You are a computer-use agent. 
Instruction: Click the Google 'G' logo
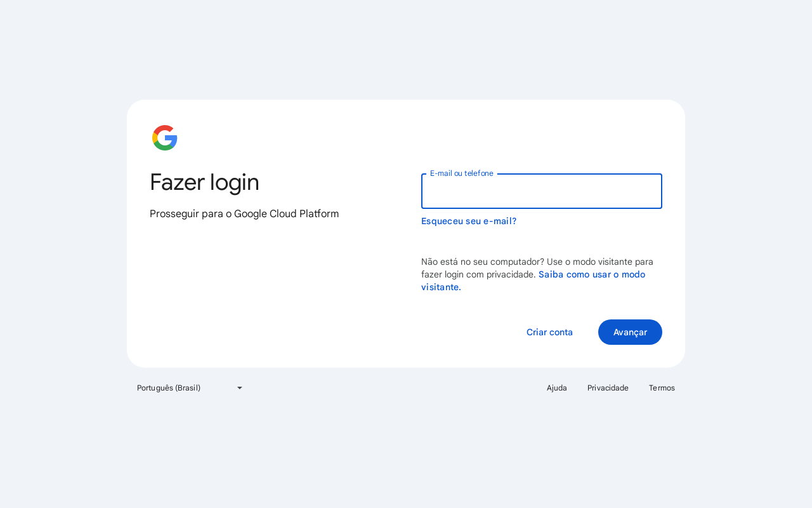165,138
